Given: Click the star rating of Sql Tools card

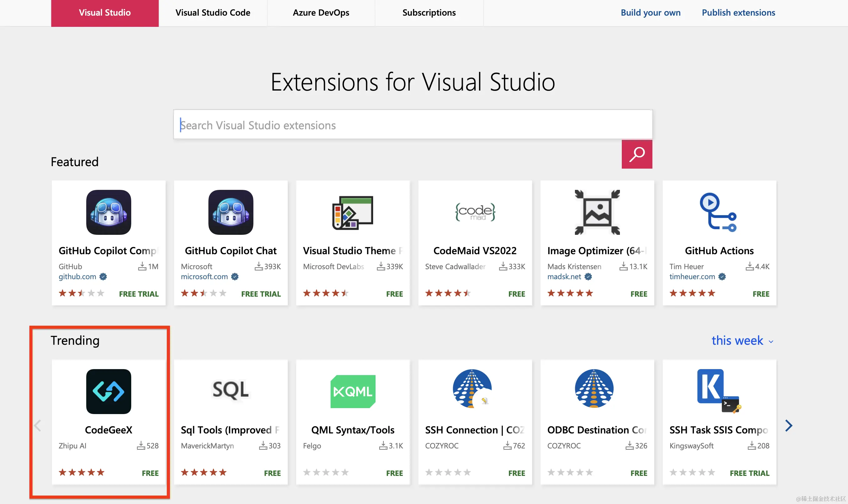Looking at the screenshot, I should coord(204,472).
